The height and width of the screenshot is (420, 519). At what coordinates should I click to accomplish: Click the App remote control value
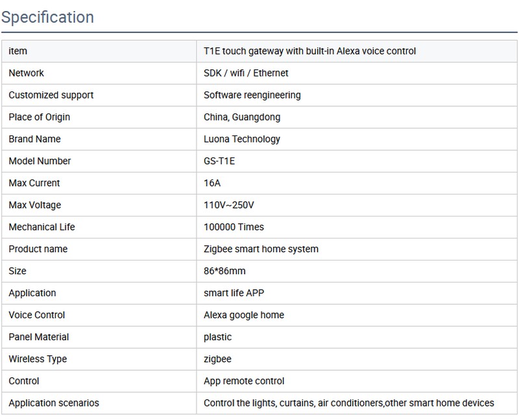pyautogui.click(x=244, y=382)
